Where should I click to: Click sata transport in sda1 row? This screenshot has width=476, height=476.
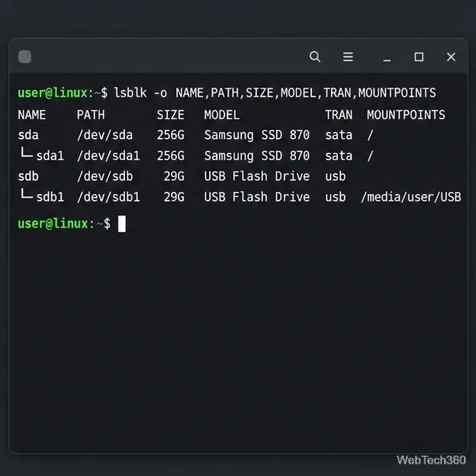[x=339, y=156]
